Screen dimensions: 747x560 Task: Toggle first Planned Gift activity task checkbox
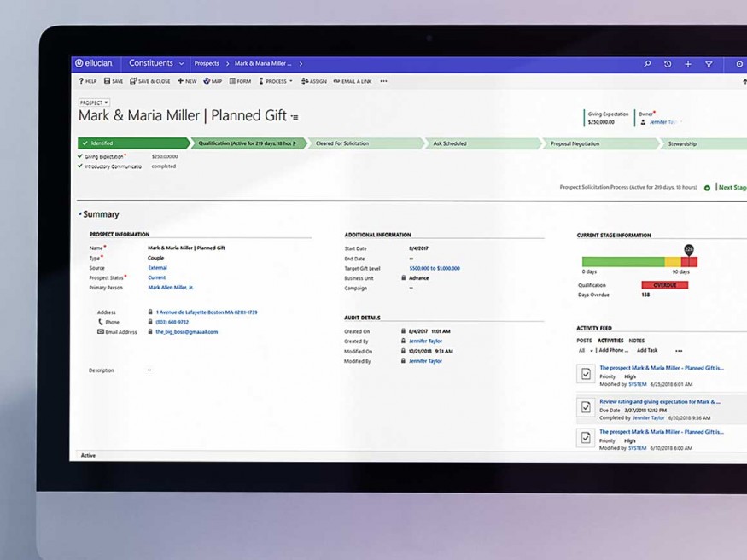click(x=586, y=375)
